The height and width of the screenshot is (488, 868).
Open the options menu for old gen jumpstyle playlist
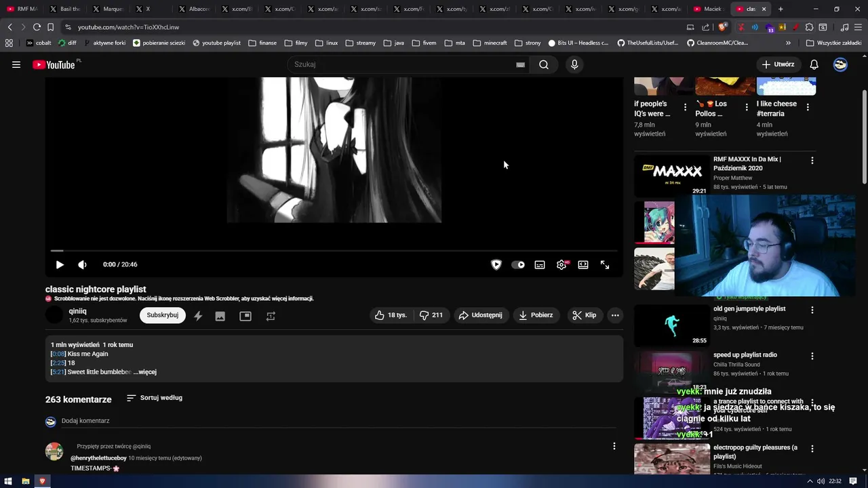click(812, 310)
